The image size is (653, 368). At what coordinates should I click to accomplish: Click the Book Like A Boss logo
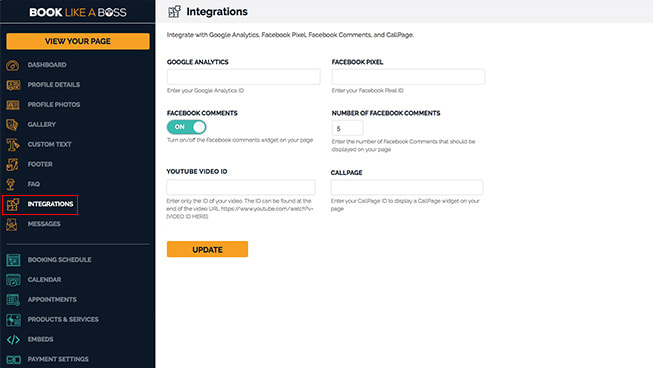coord(78,12)
